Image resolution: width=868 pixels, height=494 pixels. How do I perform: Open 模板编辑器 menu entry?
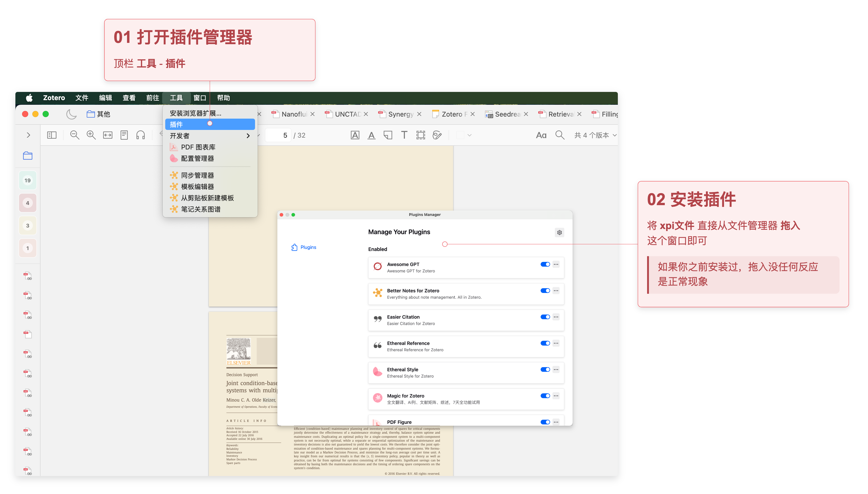point(210,187)
